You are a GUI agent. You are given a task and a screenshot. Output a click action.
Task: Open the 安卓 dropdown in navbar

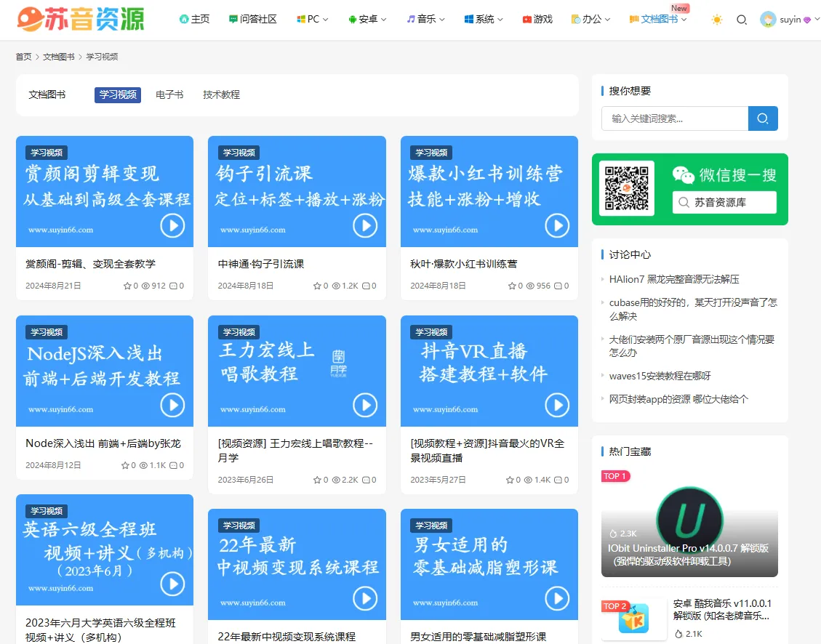pyautogui.click(x=367, y=20)
